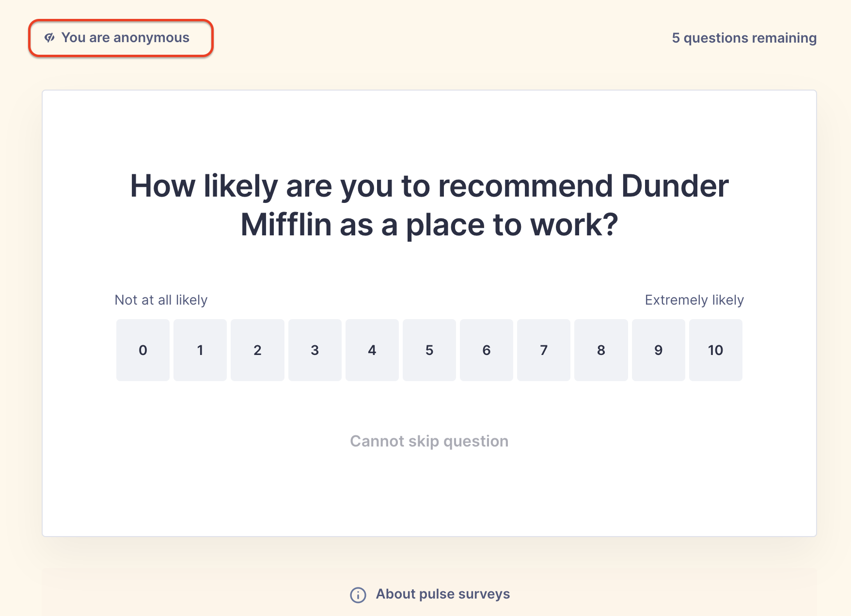Click the Not at all likely label

pyautogui.click(x=161, y=300)
